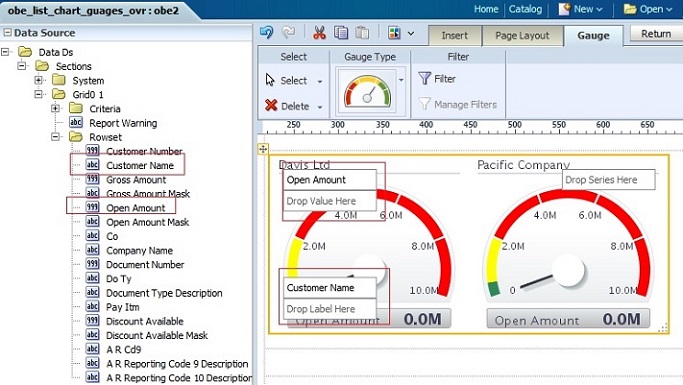This screenshot has width=683, height=385.
Task: Collapse the Grid0 1 folder node
Action: click(x=38, y=94)
